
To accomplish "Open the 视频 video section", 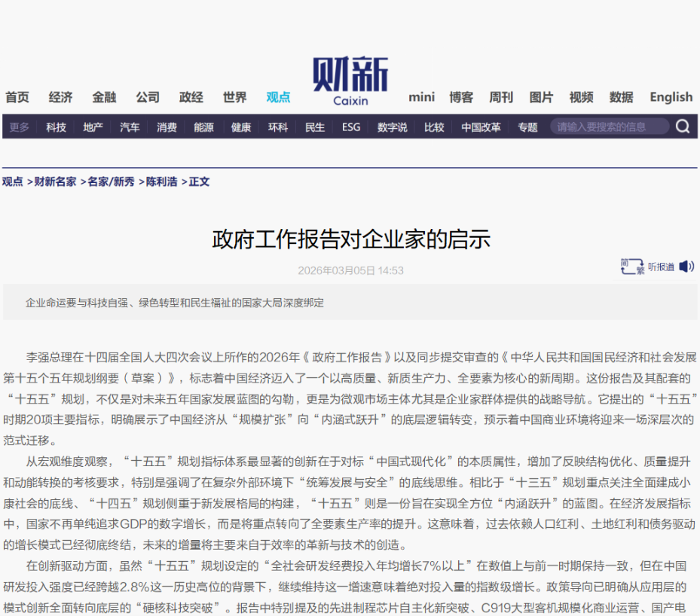I will [581, 97].
